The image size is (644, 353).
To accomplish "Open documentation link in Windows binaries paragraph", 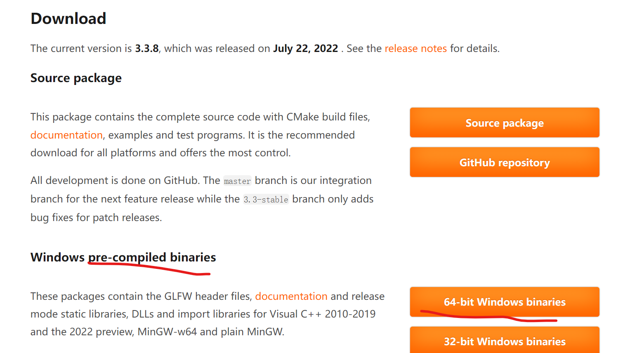I will click(291, 297).
